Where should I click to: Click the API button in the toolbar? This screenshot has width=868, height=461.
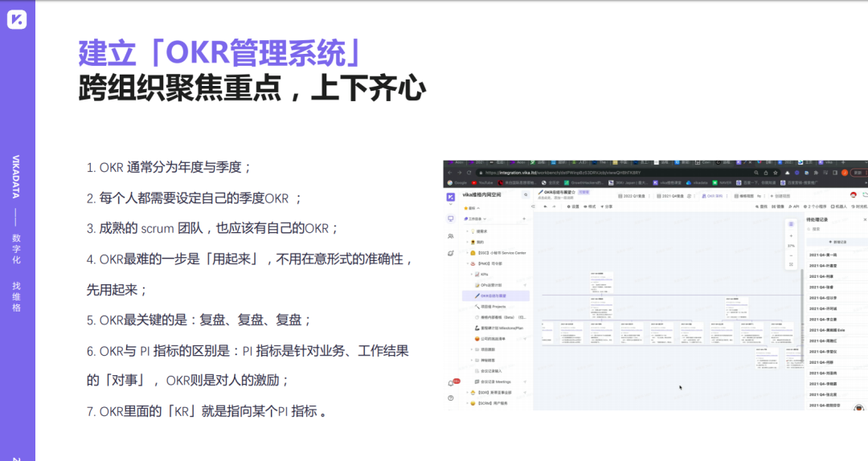pyautogui.click(x=792, y=206)
